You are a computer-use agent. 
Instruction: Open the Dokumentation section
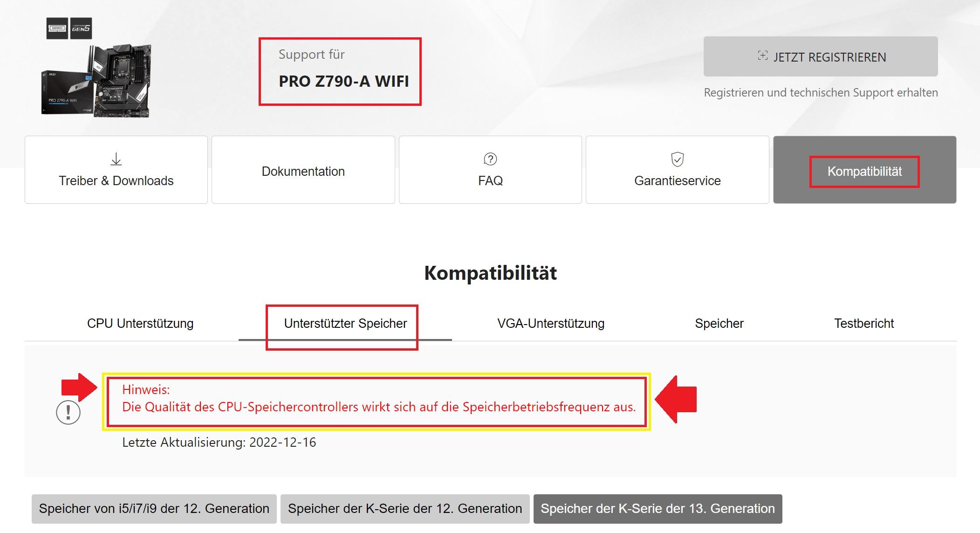303,170
